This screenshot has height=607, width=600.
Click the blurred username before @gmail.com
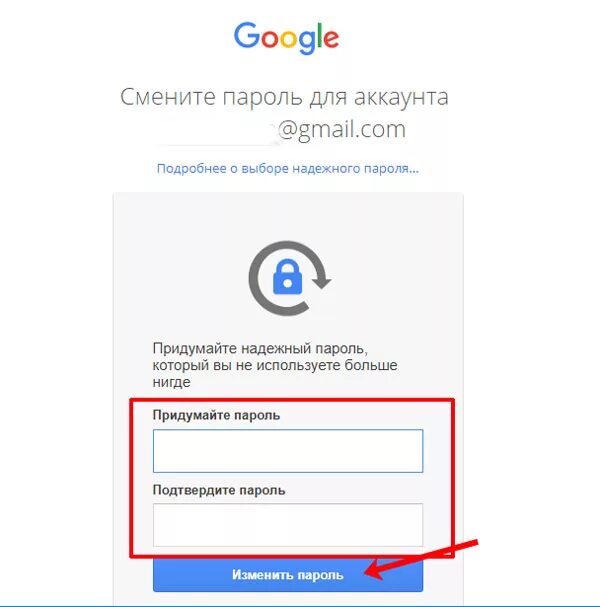[219, 131]
